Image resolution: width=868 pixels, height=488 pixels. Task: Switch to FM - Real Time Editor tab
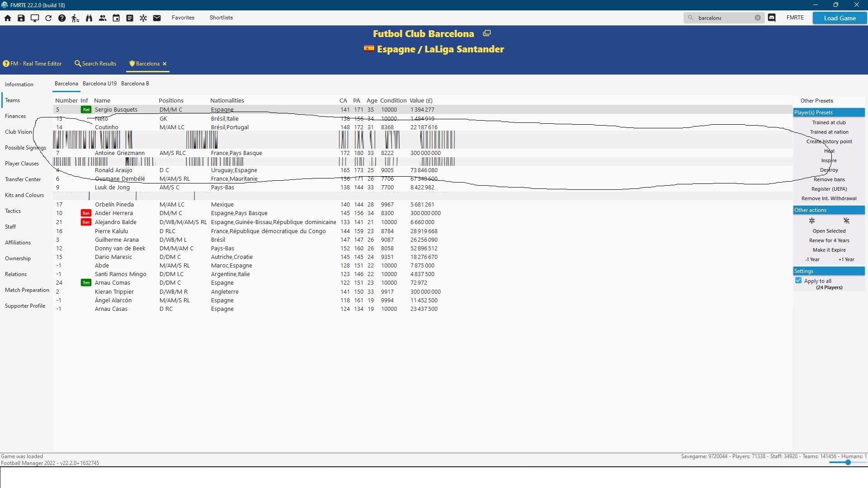pos(33,64)
